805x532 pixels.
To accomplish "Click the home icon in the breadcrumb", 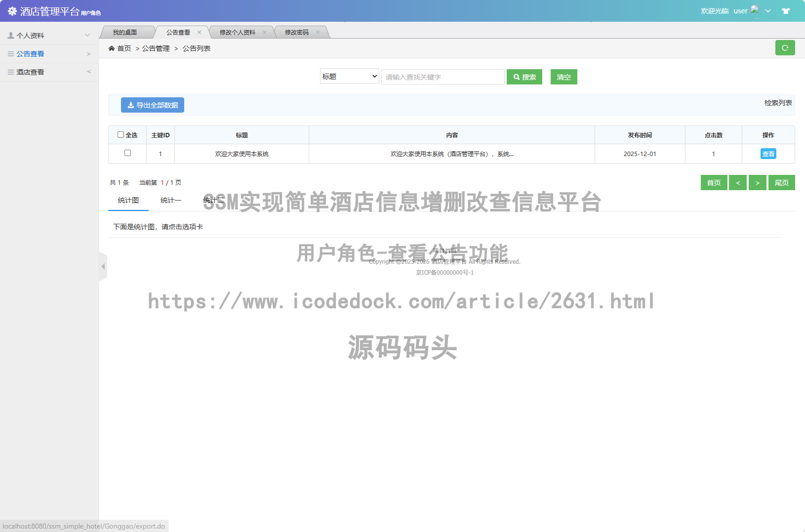I will [112, 48].
